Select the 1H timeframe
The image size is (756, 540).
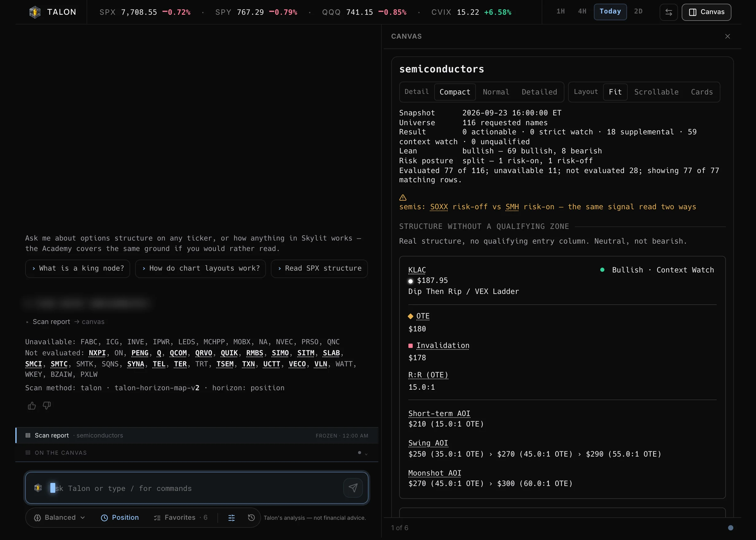point(560,12)
